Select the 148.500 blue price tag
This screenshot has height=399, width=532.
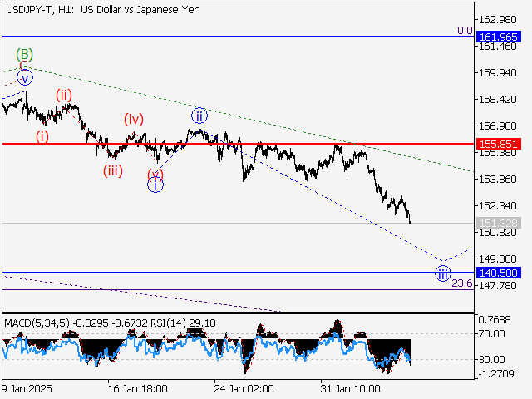(499, 273)
